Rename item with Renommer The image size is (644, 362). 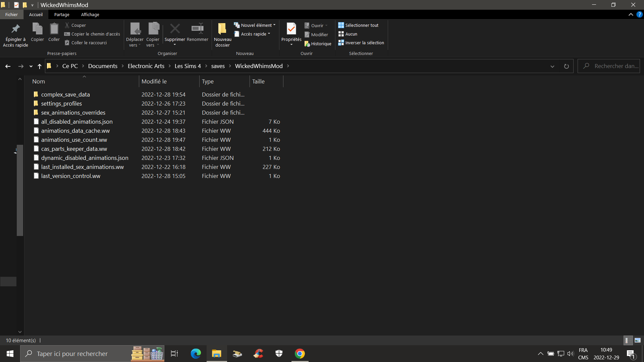[x=198, y=33]
